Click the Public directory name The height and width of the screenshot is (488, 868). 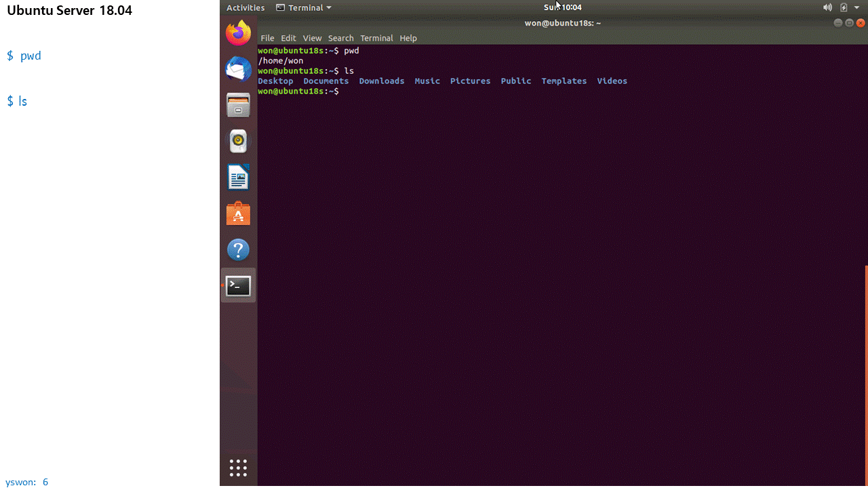point(515,81)
